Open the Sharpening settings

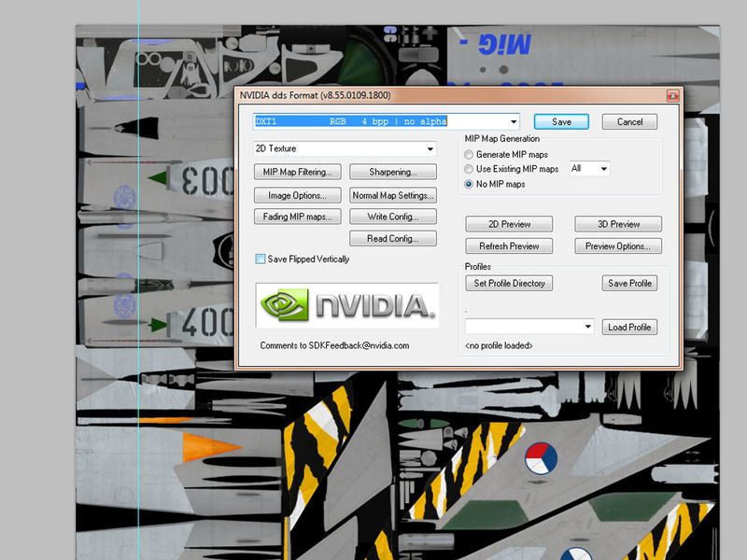[x=392, y=172]
